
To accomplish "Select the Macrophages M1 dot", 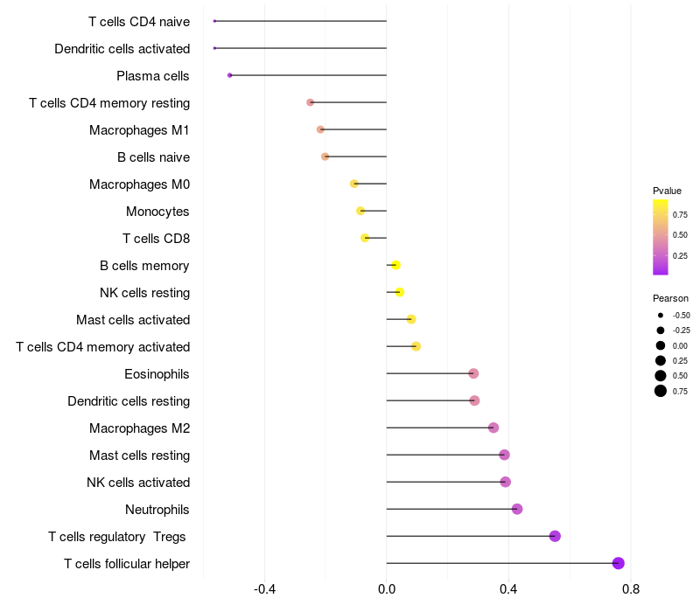I will point(320,129).
